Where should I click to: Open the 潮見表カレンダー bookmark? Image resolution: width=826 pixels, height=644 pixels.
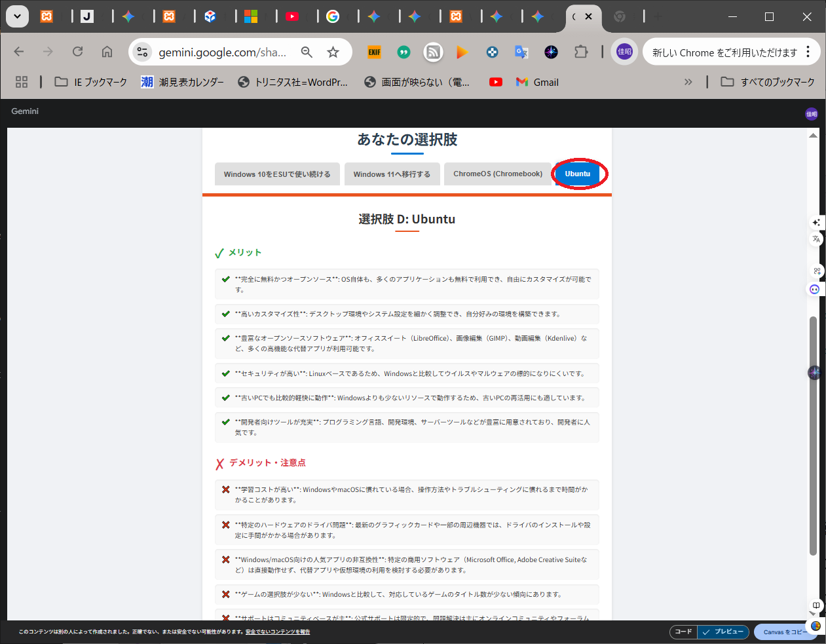[x=183, y=82]
